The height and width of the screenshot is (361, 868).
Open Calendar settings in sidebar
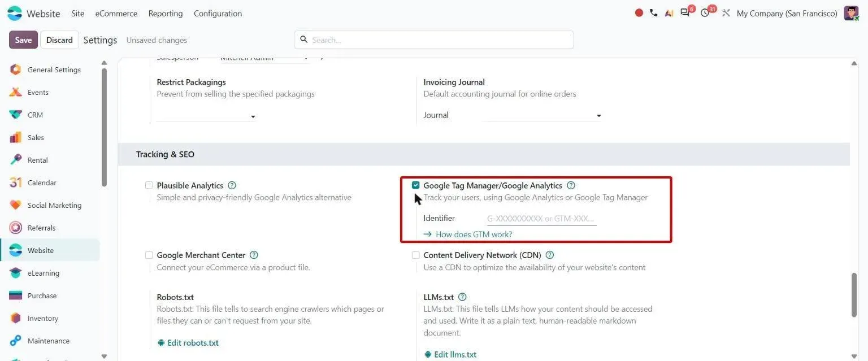click(42, 182)
